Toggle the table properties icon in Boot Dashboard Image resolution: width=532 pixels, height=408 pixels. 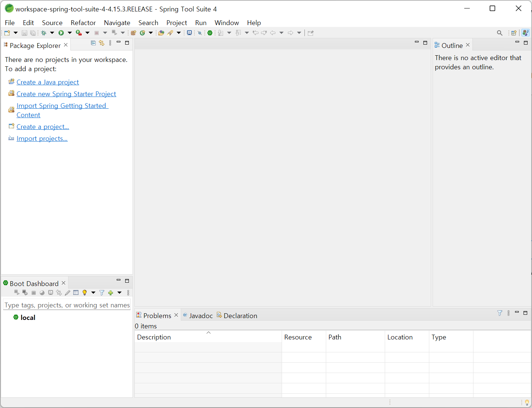point(76,293)
